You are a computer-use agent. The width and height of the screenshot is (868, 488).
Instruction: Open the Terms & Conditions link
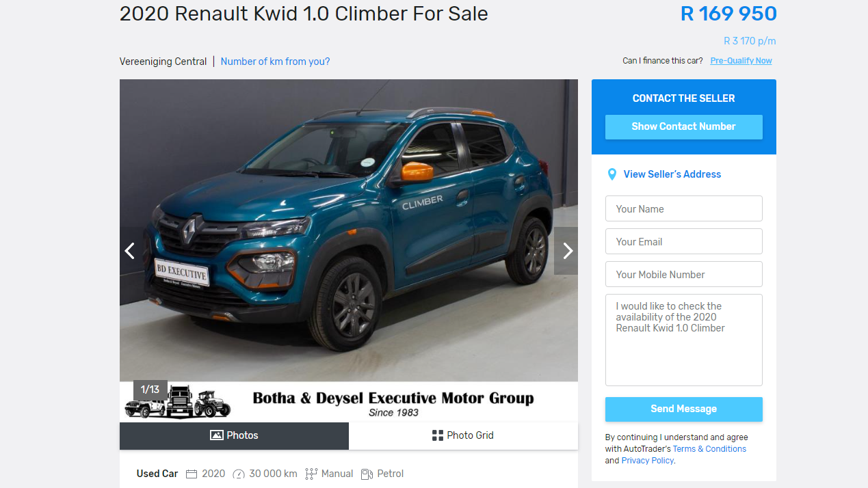[709, 449]
